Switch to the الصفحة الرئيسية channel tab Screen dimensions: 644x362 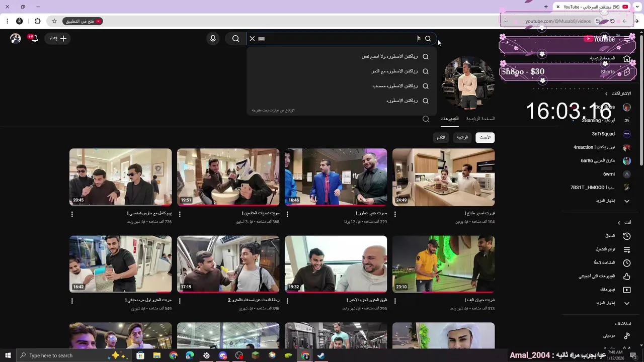480,119
